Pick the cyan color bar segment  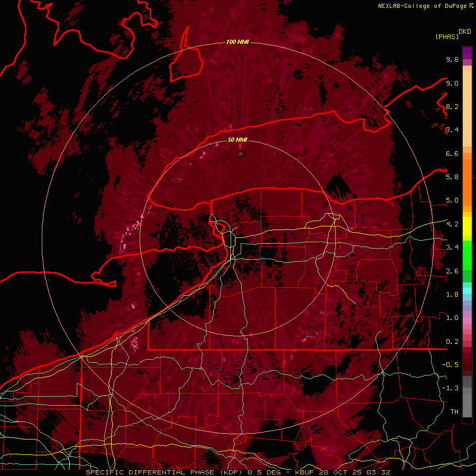pyautogui.click(x=467, y=290)
